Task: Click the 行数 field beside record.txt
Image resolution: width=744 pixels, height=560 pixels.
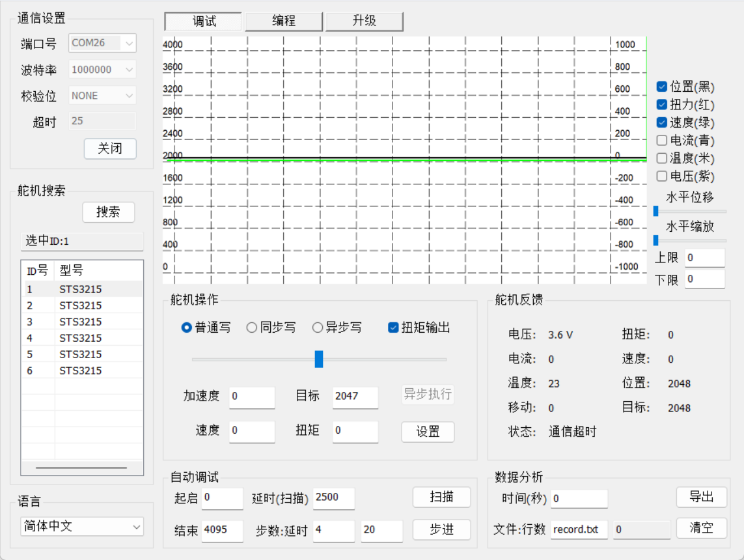Action: point(642,529)
